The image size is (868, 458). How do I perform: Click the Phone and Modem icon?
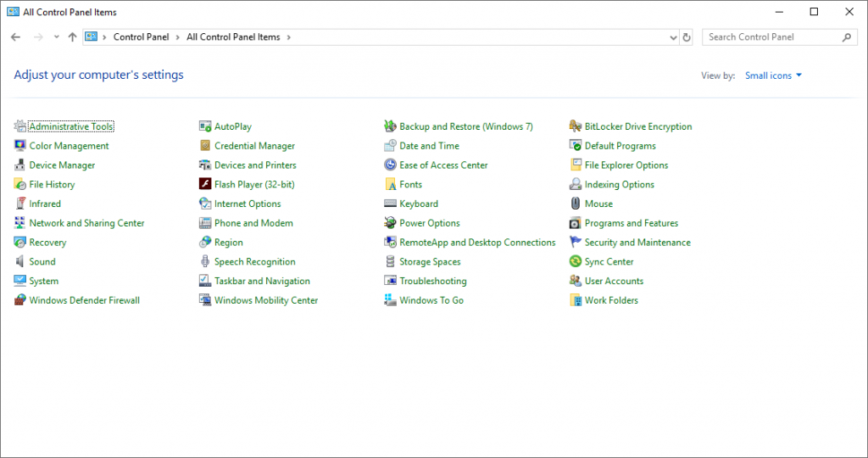(205, 223)
